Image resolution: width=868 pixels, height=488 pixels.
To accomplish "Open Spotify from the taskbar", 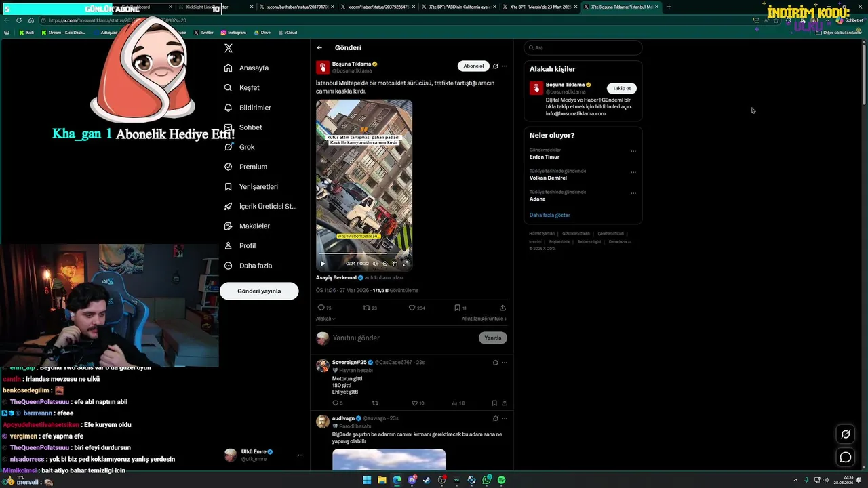I will pyautogui.click(x=501, y=480).
